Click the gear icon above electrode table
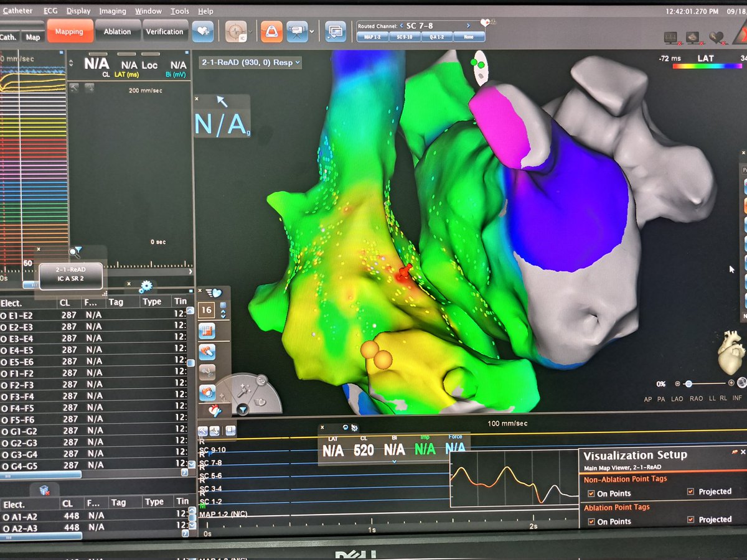Image resolution: width=747 pixels, height=560 pixels. pyautogui.click(x=146, y=286)
